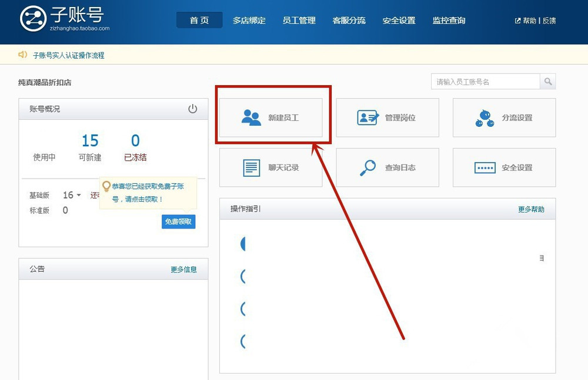The width and height of the screenshot is (588, 380).
Task: Go to the 首页 tab
Action: coord(199,20)
